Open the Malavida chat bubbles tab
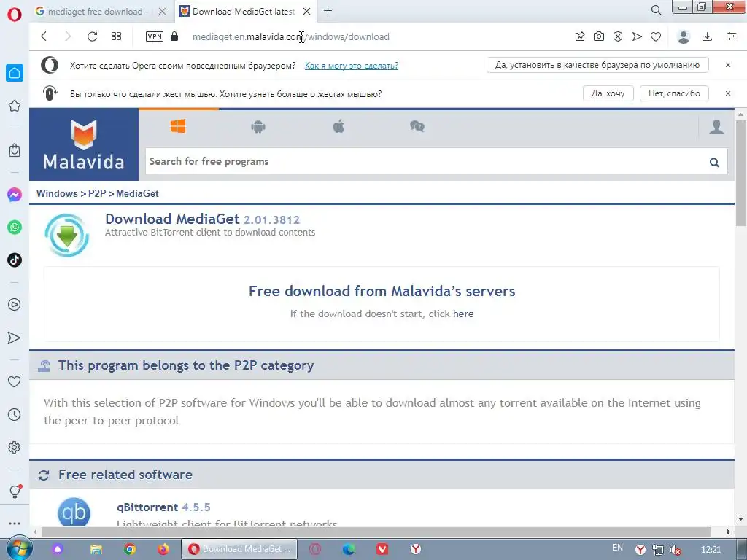The height and width of the screenshot is (560, 747). [417, 126]
